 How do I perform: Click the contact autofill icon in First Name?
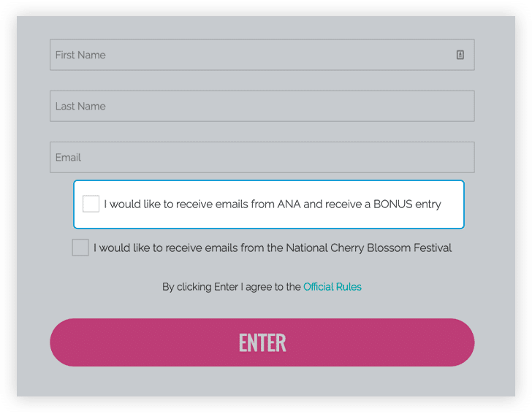(460, 55)
